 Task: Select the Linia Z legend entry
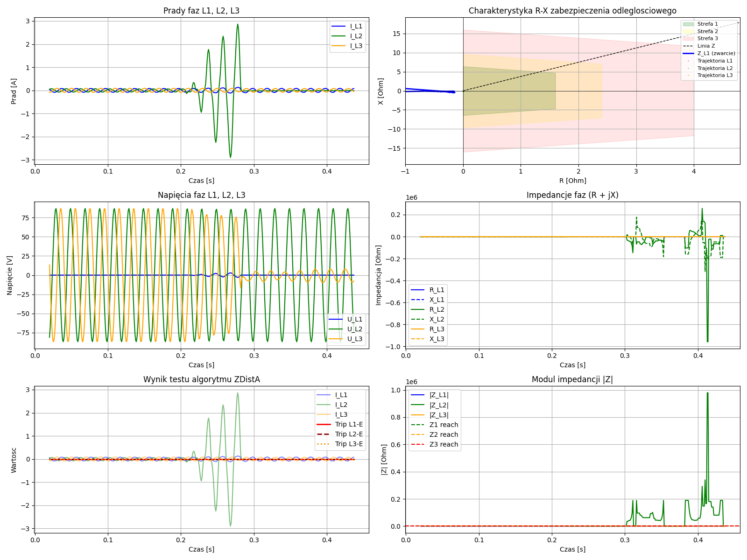(x=706, y=46)
